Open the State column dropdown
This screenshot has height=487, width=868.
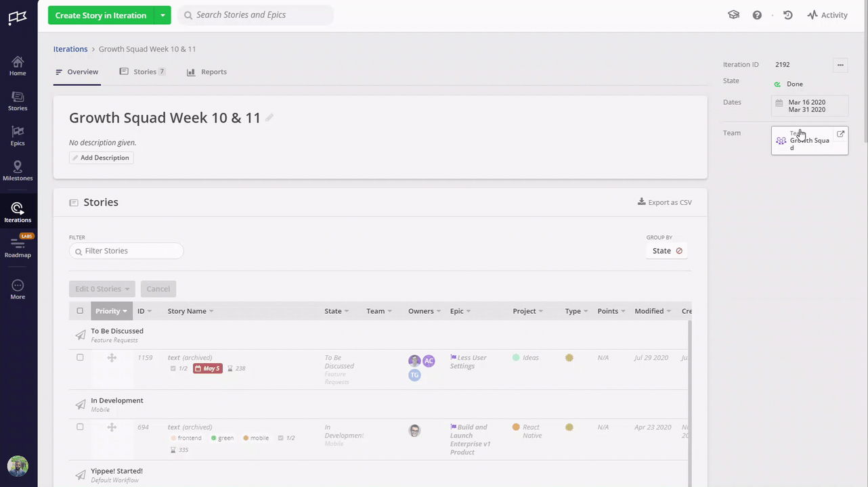337,311
